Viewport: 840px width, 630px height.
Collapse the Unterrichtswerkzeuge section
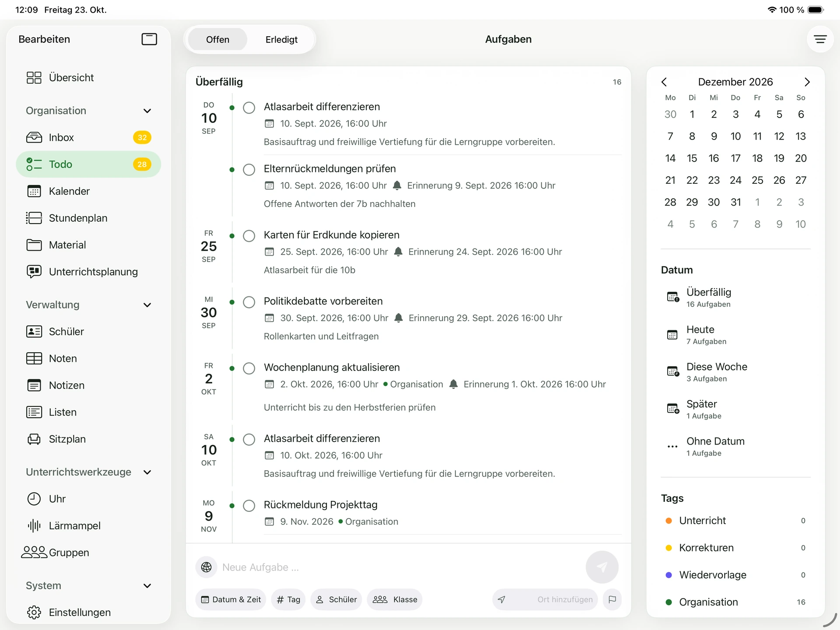coord(147,472)
